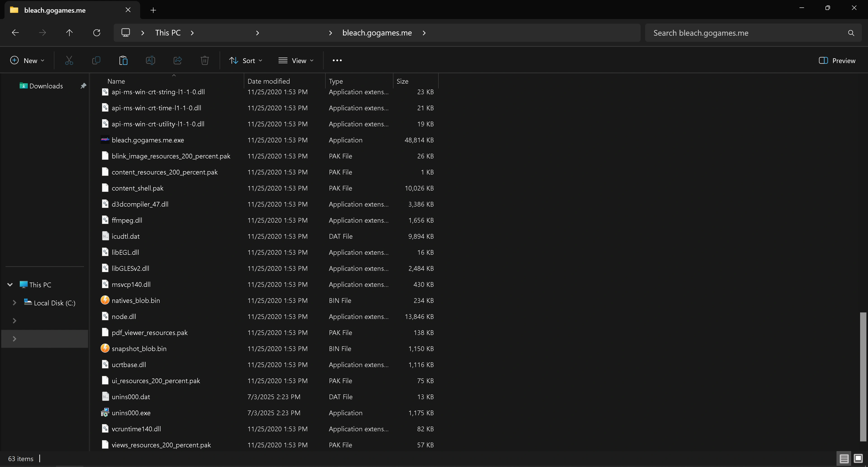
Task: Toggle the Preview pane
Action: (x=837, y=61)
